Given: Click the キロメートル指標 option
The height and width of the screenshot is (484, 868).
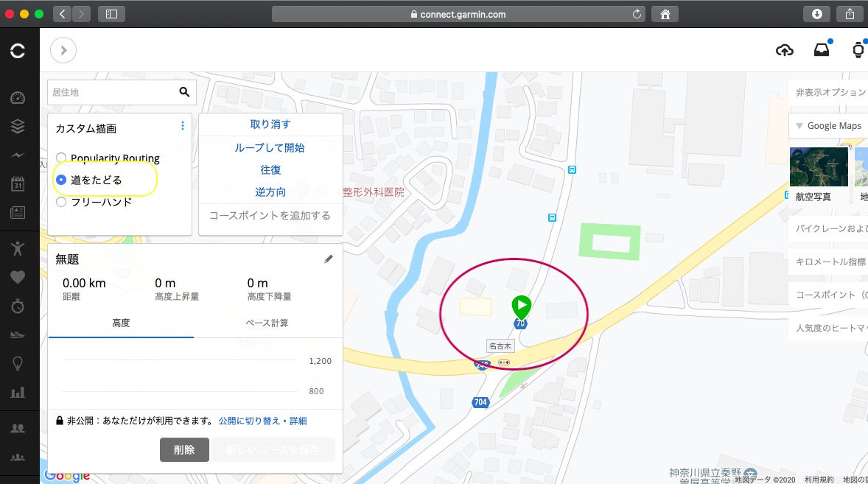Looking at the screenshot, I should tap(830, 262).
